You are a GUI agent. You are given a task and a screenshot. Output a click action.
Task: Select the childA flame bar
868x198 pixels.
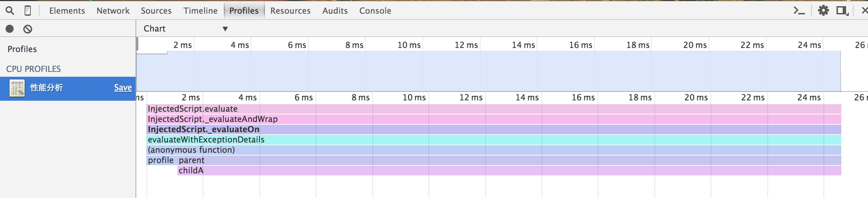[x=509, y=171]
